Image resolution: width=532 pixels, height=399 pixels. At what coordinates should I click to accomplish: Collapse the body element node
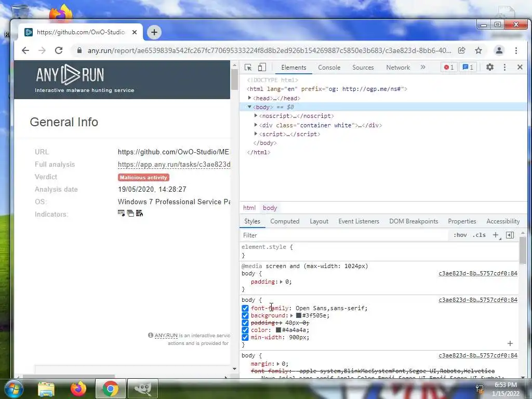[250, 107]
